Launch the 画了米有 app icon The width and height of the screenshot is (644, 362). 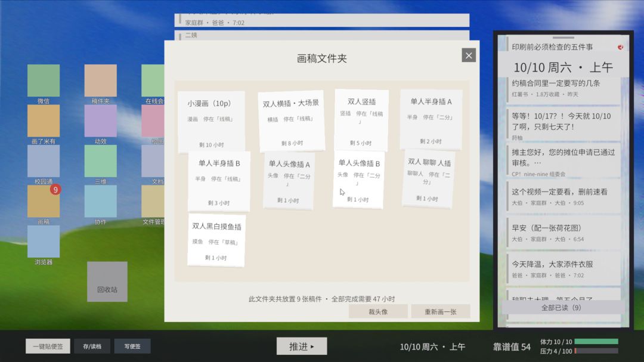tap(44, 121)
